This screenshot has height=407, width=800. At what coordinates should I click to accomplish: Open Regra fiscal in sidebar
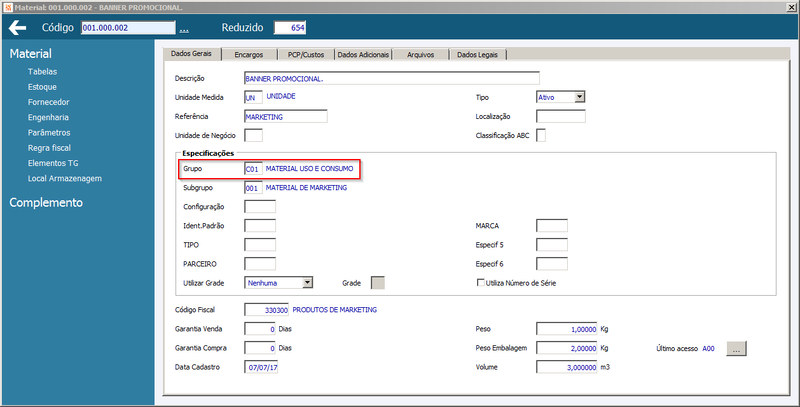[49, 148]
